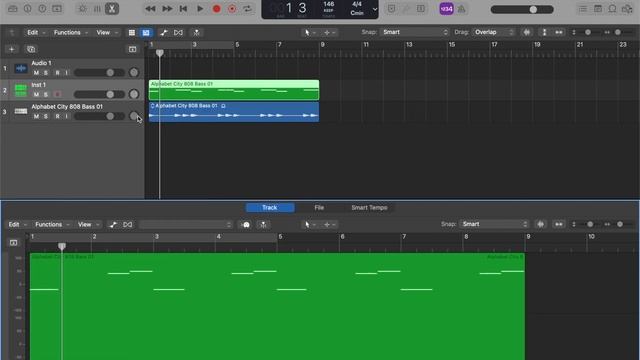Open the Tracks Snap dropdown set to Smart
Image resolution: width=640 pixels, height=360 pixels.
pyautogui.click(x=415, y=32)
